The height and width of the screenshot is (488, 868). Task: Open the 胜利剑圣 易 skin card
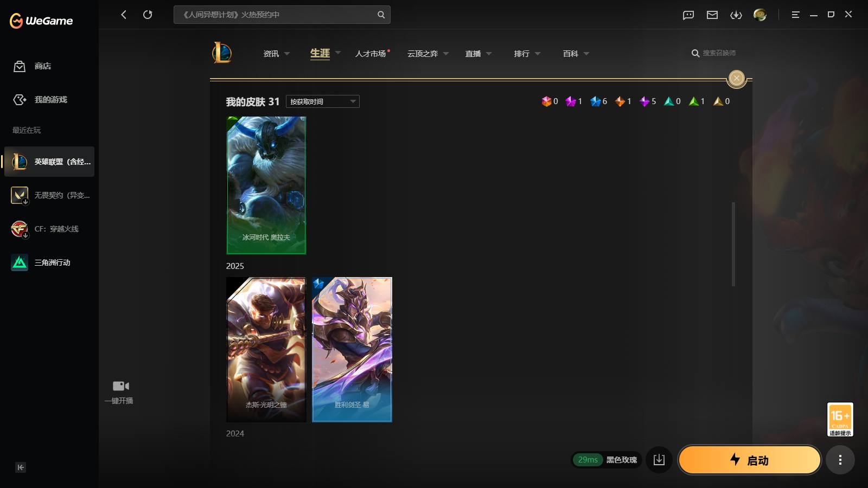(x=352, y=350)
